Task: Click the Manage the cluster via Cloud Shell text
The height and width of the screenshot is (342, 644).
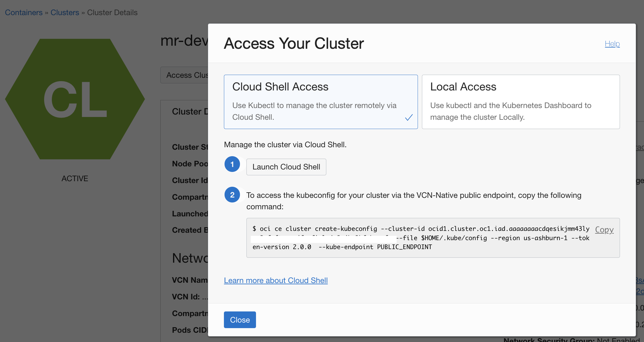Action: [285, 144]
